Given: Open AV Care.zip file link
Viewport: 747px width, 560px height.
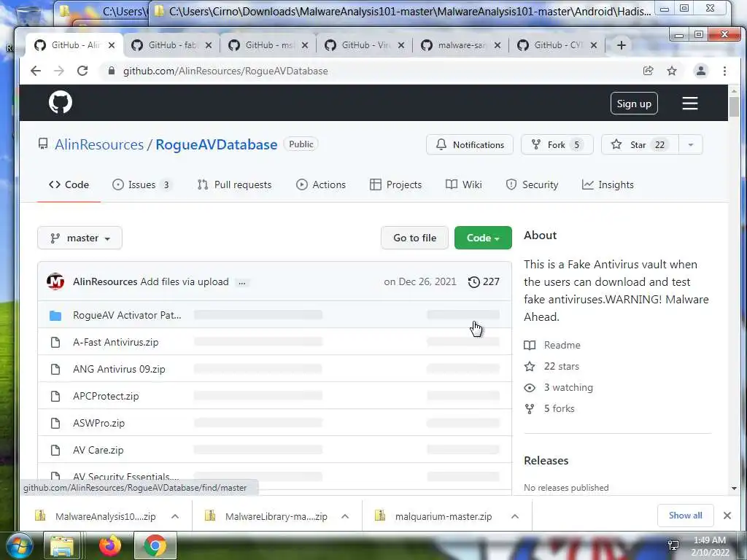Looking at the screenshot, I should pos(98,450).
